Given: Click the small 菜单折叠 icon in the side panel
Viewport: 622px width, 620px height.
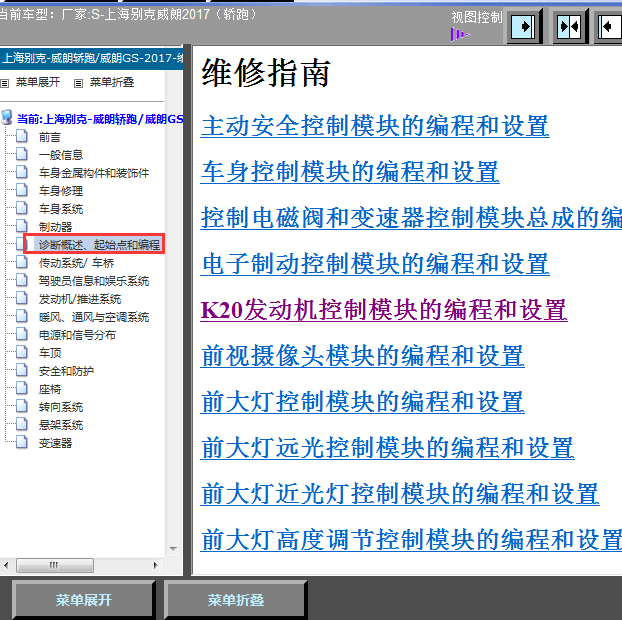Looking at the screenshot, I should pyautogui.click(x=79, y=83).
